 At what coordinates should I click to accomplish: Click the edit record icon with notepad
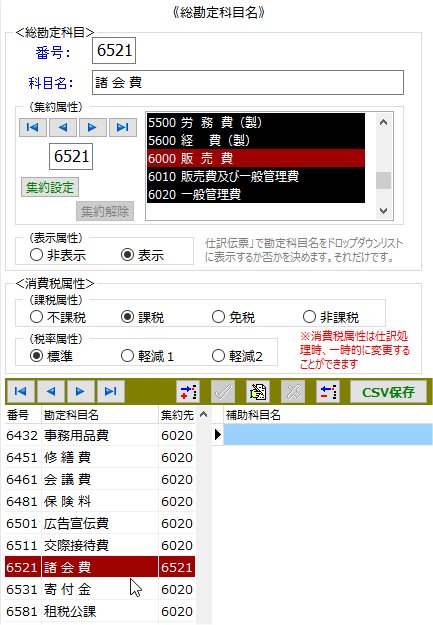(x=258, y=392)
